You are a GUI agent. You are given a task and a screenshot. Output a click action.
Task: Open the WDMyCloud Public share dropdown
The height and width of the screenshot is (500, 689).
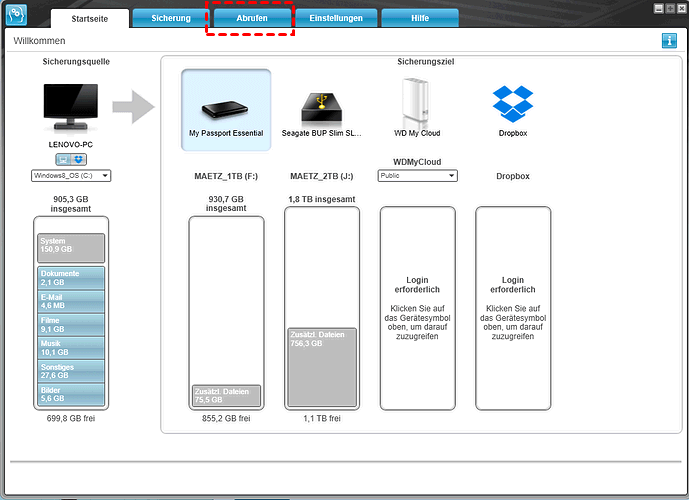(x=417, y=176)
